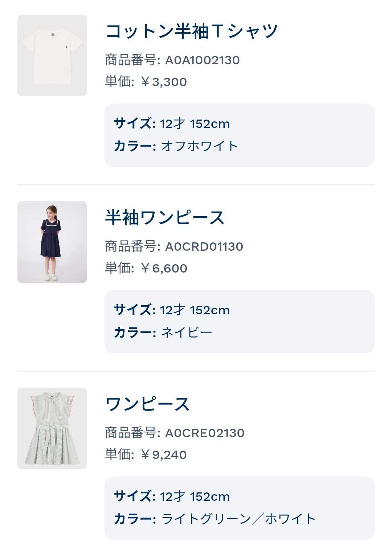
Task: Open the white cotton T-shirt thumbnail
Action: pyautogui.click(x=52, y=56)
